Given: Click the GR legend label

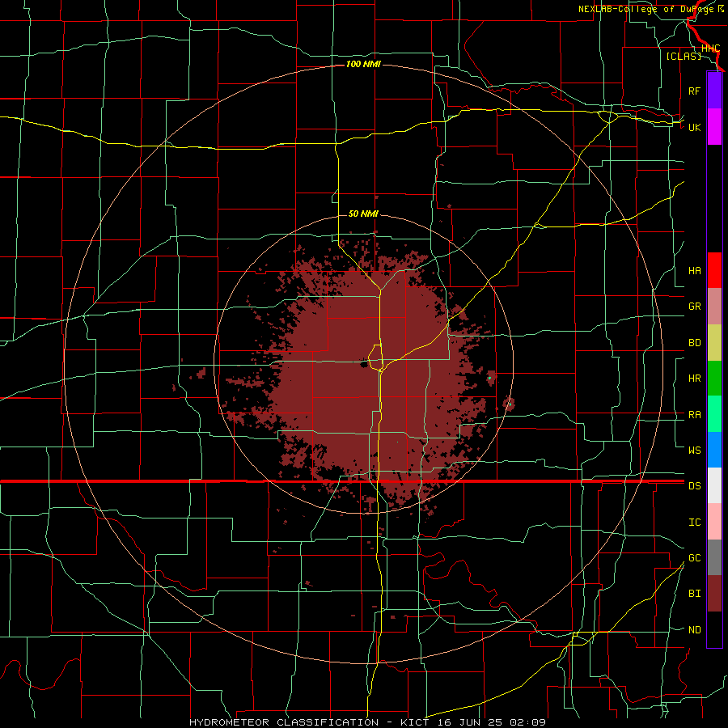Looking at the screenshot, I should click(694, 307).
